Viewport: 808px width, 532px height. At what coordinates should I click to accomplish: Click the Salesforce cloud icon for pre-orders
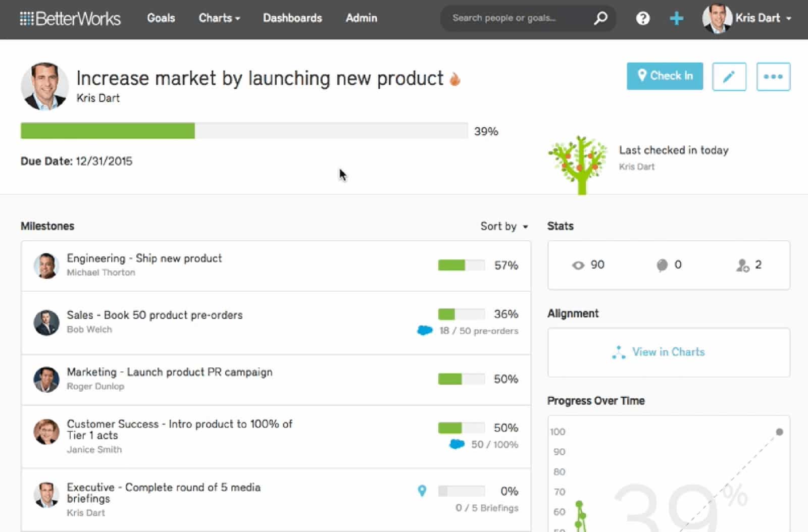(425, 331)
